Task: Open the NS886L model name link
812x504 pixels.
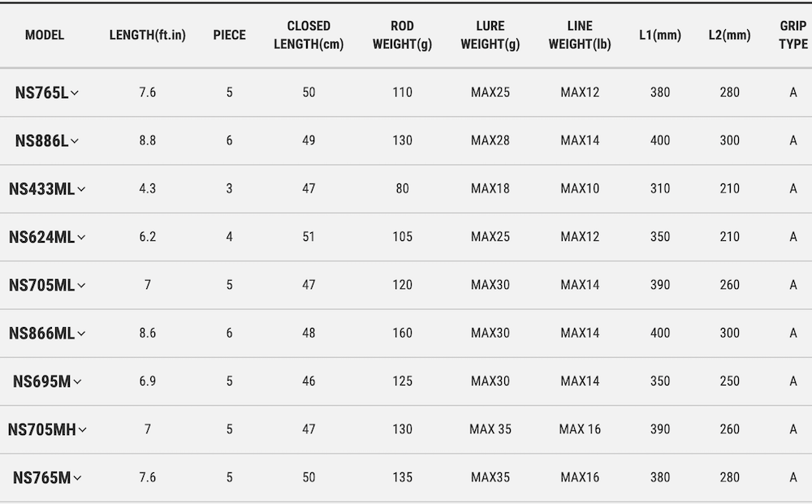Action: point(41,140)
